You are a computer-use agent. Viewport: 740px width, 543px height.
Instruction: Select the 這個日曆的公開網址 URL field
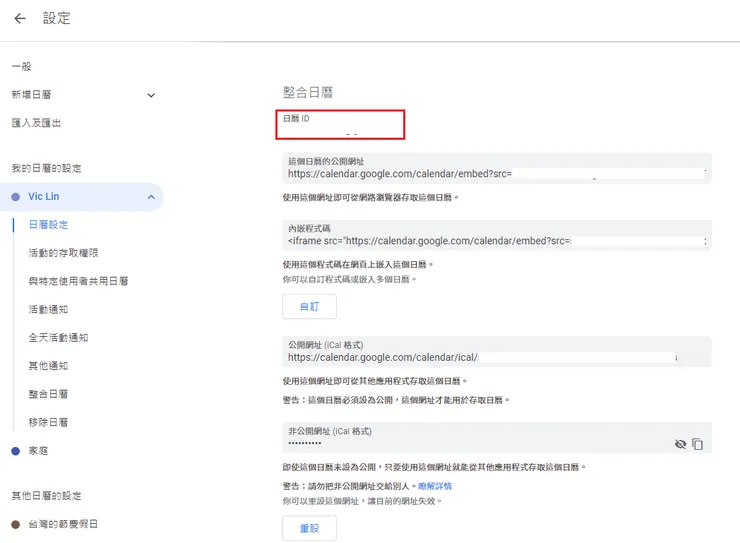496,168
